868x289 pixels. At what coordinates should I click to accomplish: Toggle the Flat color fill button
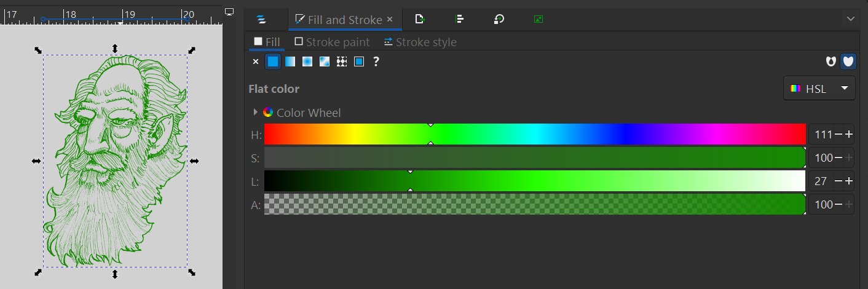(x=273, y=61)
